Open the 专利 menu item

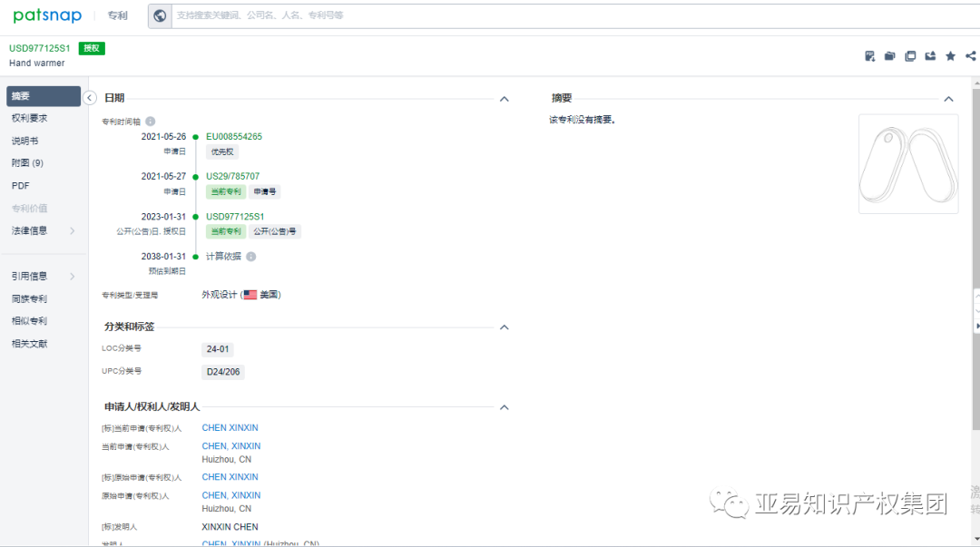tap(117, 15)
